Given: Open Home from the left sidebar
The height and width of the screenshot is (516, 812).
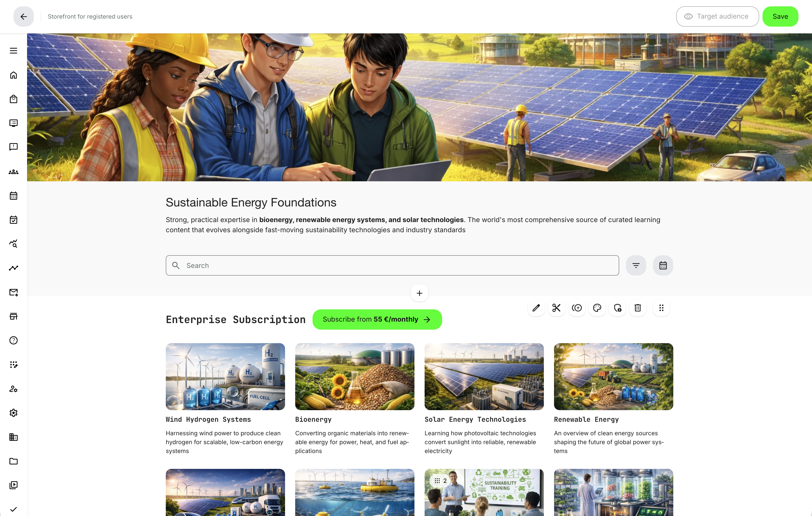Looking at the screenshot, I should click(x=14, y=75).
